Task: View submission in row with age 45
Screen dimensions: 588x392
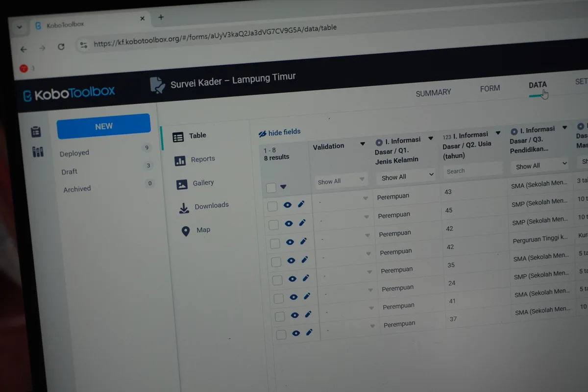Action: (289, 223)
